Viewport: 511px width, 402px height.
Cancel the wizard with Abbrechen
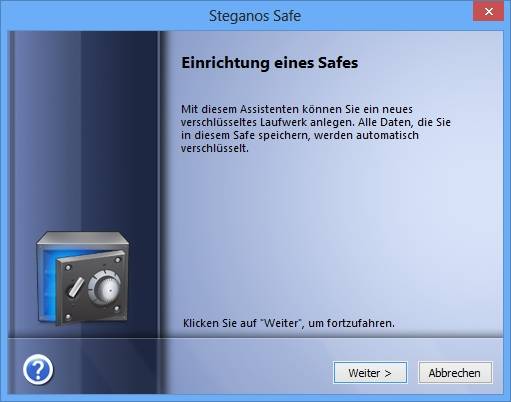(x=455, y=373)
